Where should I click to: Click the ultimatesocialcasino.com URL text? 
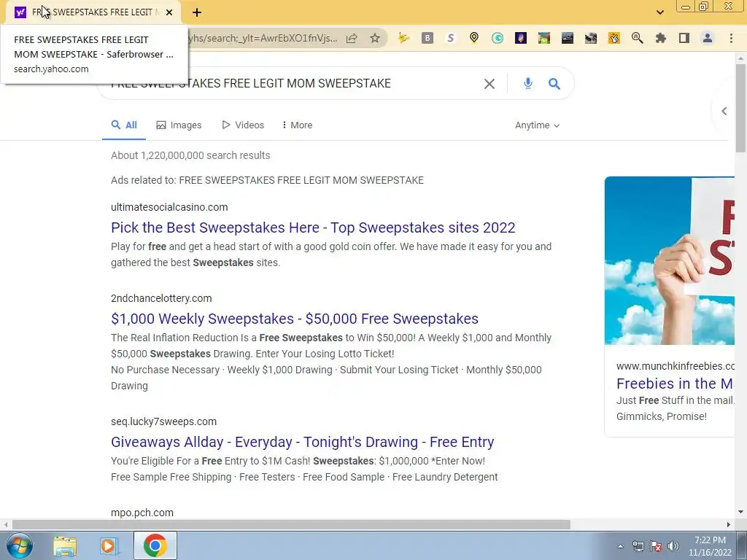pyautogui.click(x=169, y=207)
